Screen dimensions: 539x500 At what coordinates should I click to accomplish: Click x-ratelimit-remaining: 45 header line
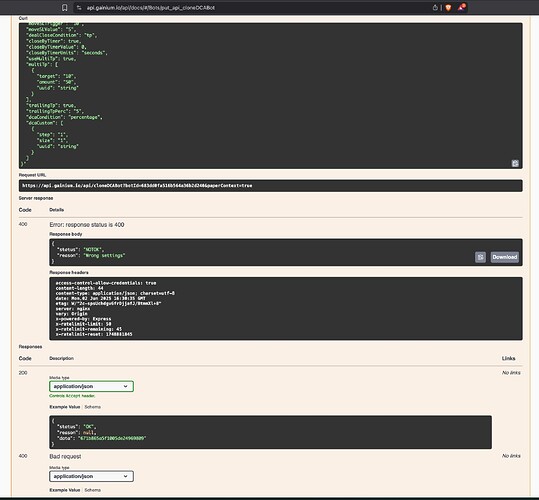[89, 329]
